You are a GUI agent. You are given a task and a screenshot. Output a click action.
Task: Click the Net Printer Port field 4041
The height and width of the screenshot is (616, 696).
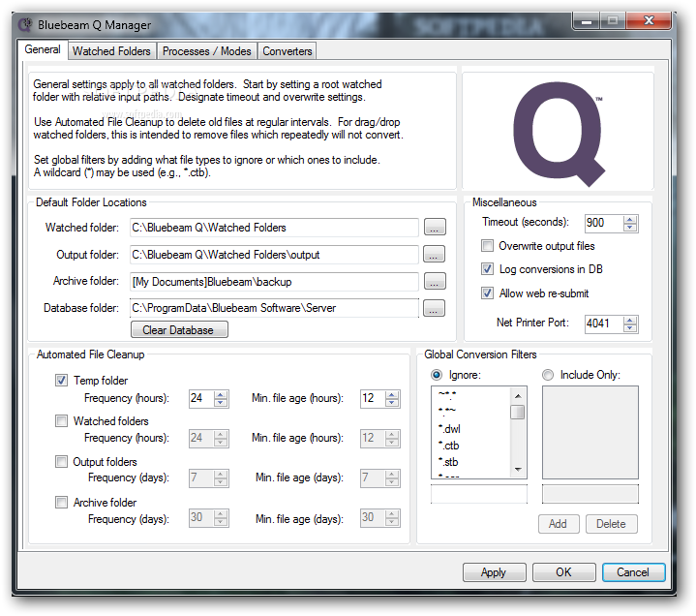pos(604,323)
